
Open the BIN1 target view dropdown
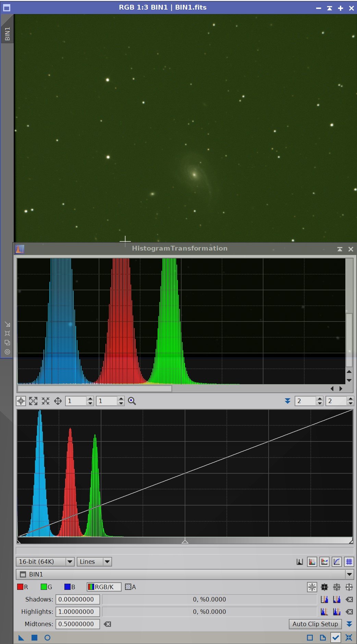(x=185, y=574)
